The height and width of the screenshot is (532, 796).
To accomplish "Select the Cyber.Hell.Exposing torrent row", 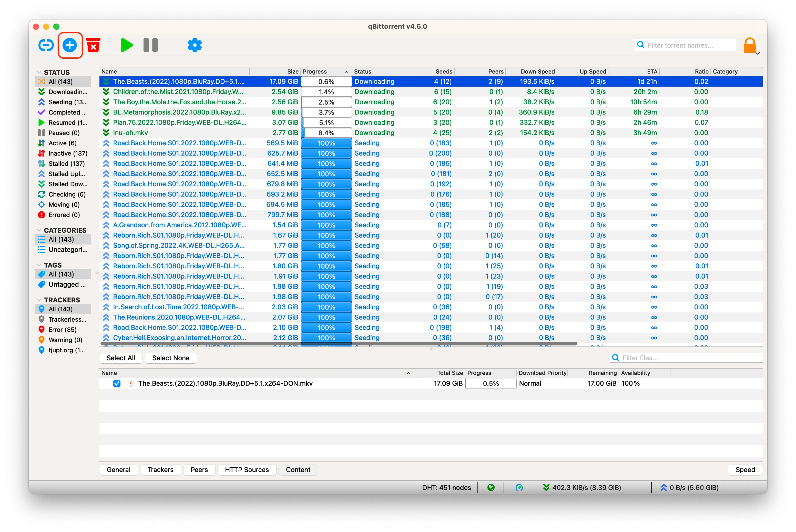I will tap(431, 338).
